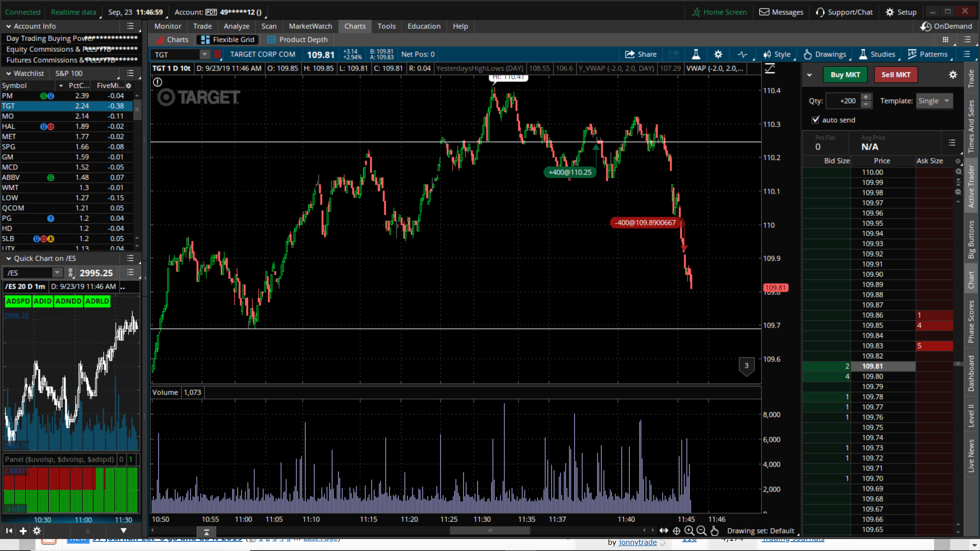Image resolution: width=980 pixels, height=551 pixels.
Task: Open the Setup menu
Action: point(901,12)
